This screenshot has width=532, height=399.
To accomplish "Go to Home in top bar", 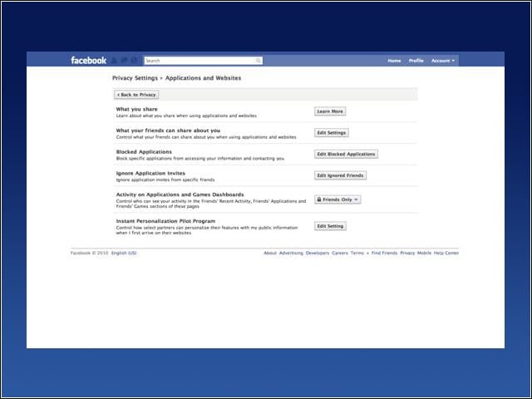I will pyautogui.click(x=394, y=61).
